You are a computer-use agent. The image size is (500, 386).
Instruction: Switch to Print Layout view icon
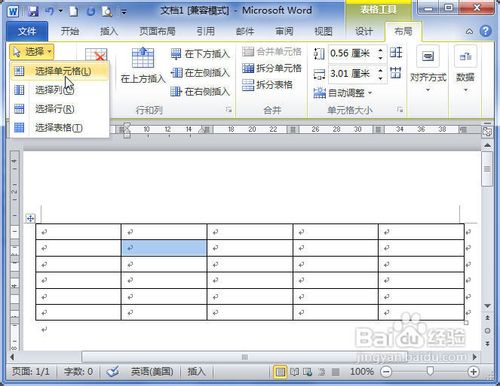[x=280, y=371]
